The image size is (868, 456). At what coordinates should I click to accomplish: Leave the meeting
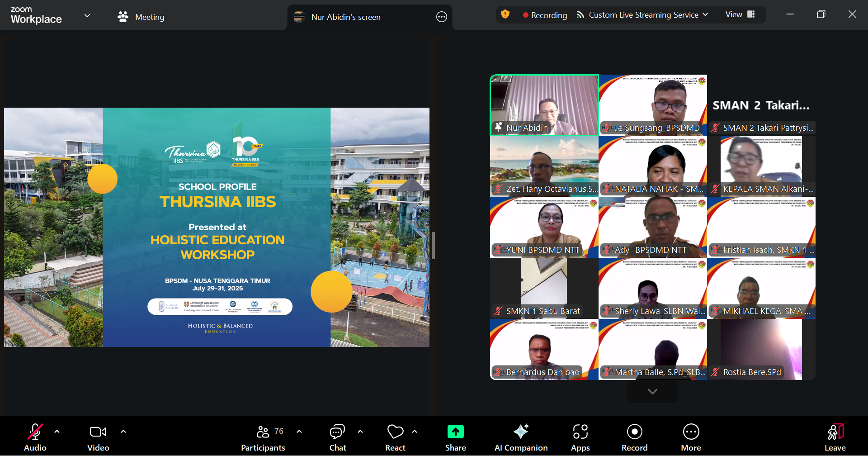point(835,437)
